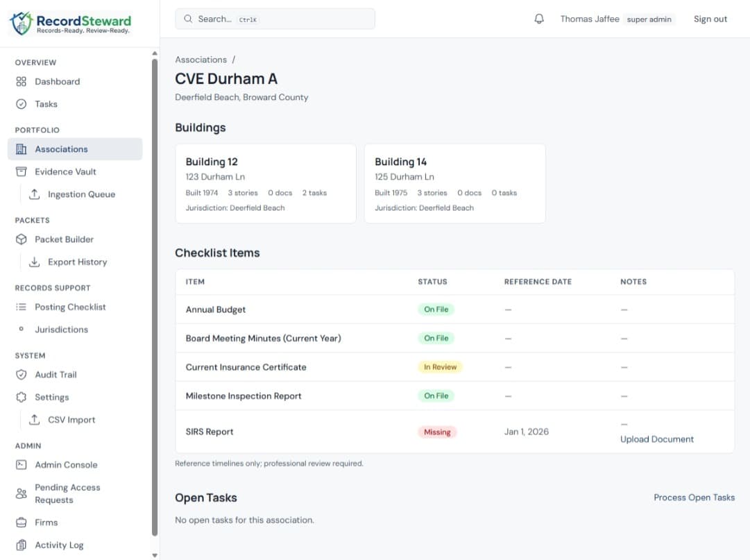The width and height of the screenshot is (750, 560).
Task: Click the Packet Builder box icon
Action: tap(21, 239)
